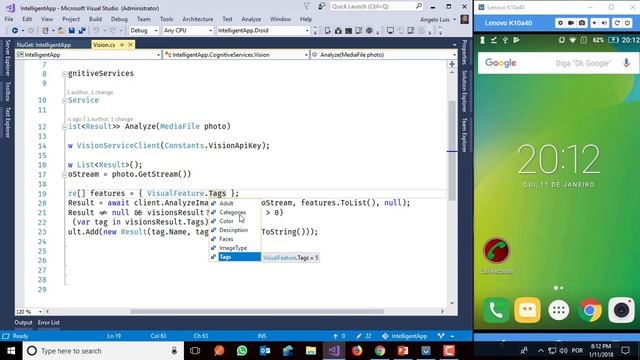This screenshot has width=640, height=360.
Task: Click the Windows 'Type here to search' box
Action: click(102, 351)
